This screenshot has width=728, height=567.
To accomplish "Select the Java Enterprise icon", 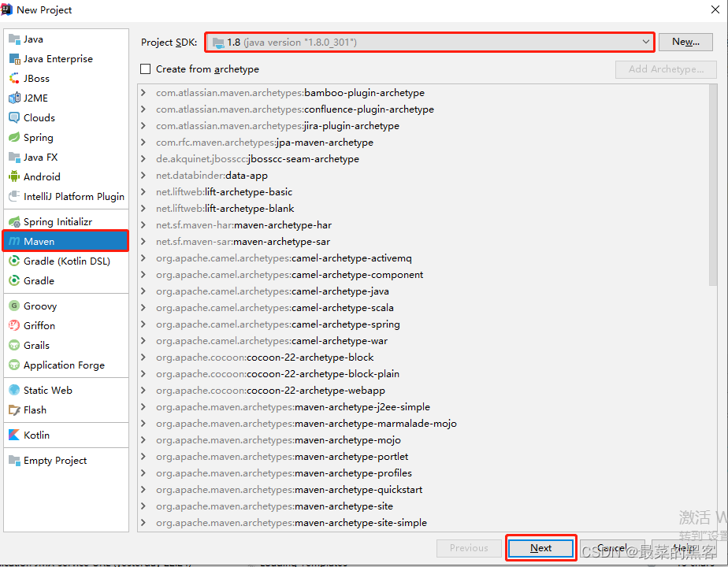I will 14,59.
